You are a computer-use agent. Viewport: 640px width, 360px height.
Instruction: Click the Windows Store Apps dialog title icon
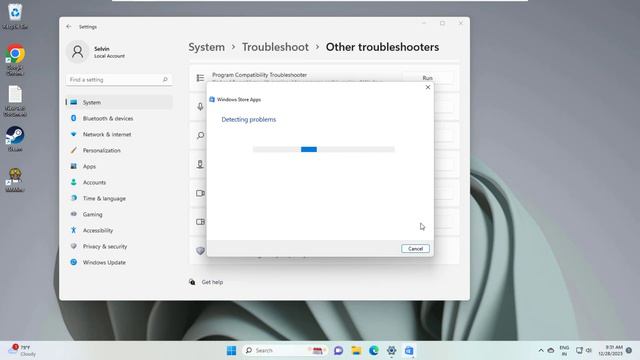212,100
